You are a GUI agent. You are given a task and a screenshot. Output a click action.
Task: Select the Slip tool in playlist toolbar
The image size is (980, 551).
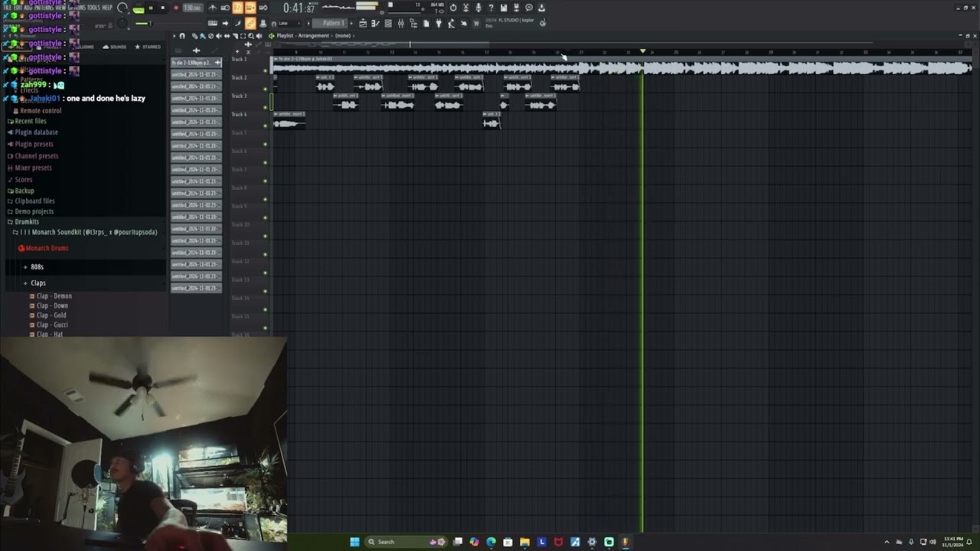click(x=227, y=36)
